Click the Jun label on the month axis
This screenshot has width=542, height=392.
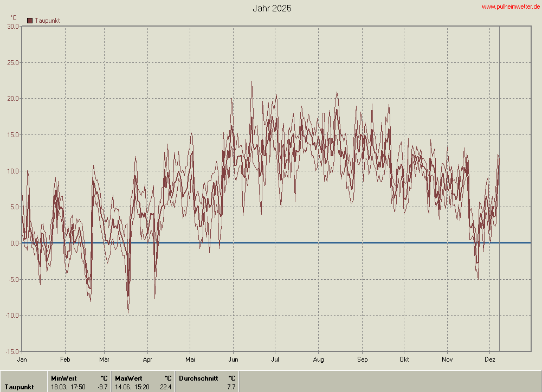tap(233, 359)
